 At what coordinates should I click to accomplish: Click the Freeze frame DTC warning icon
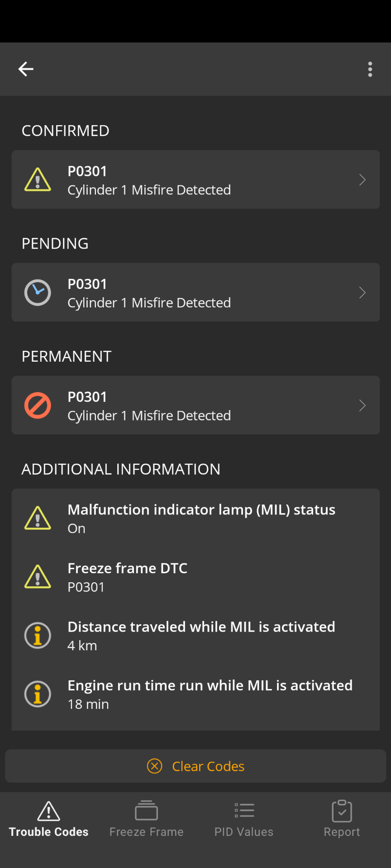(38, 577)
